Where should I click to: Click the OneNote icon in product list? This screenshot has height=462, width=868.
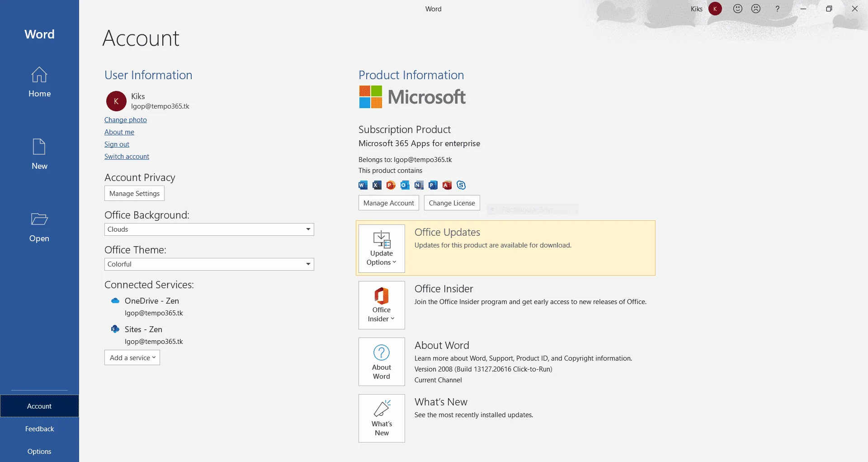(419, 185)
